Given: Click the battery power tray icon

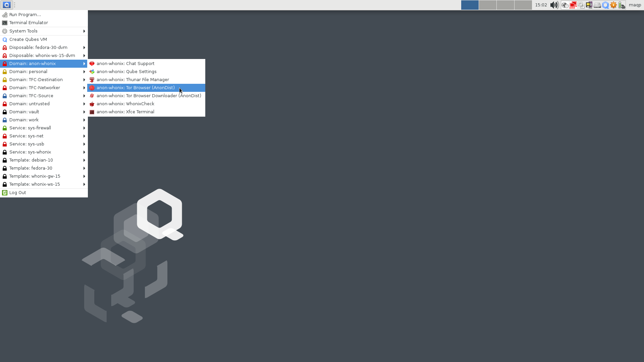Looking at the screenshot, I should pos(622,5).
